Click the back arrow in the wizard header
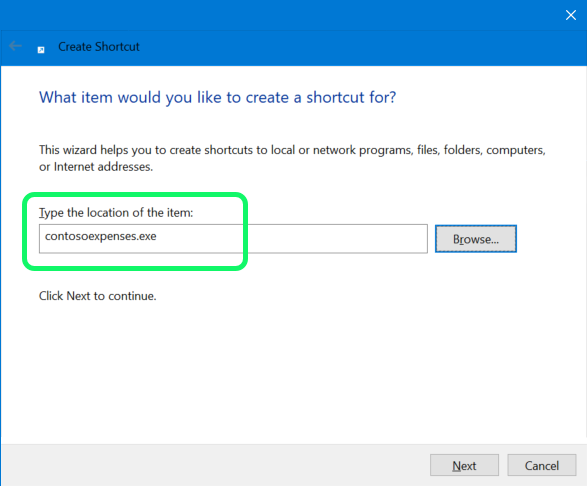Viewport: 587px width, 486px height. (15, 46)
